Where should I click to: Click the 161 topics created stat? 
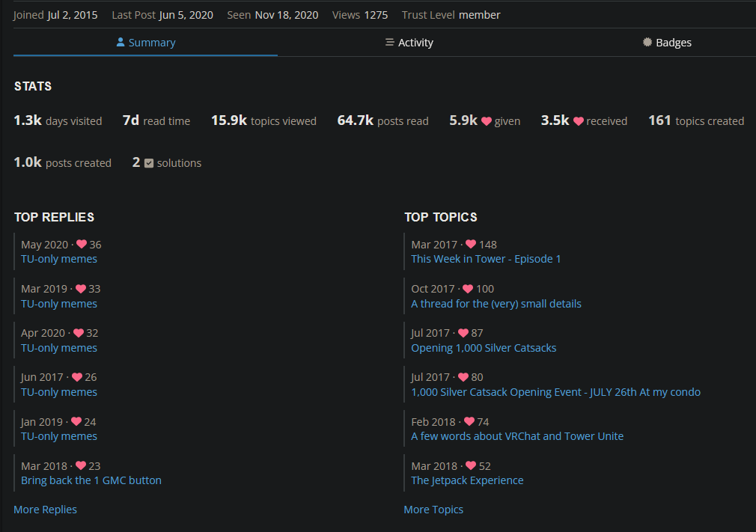click(695, 121)
